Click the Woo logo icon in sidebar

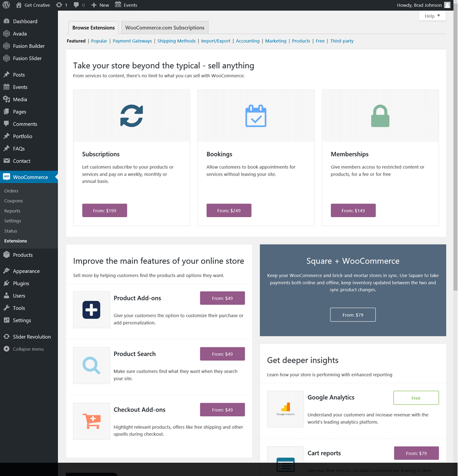coord(6,177)
